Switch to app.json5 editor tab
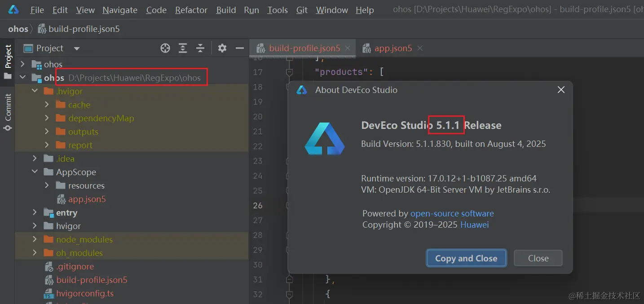The height and width of the screenshot is (304, 644). 393,48
